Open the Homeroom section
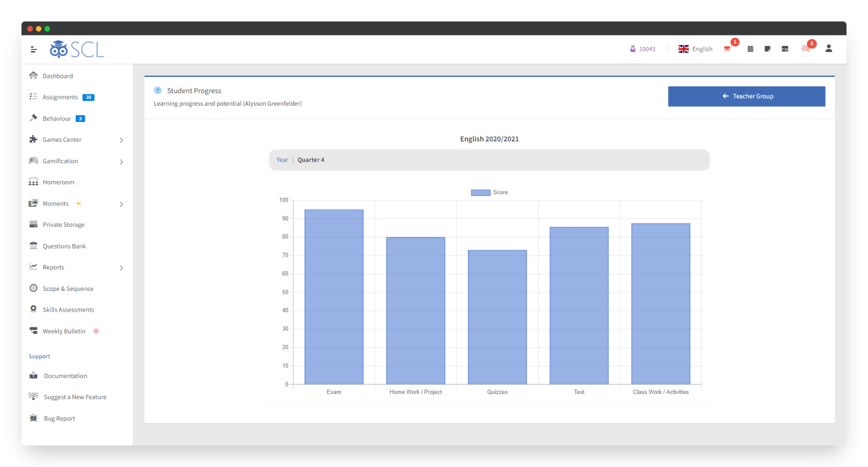Viewport: 868px width, 467px height. pos(58,182)
